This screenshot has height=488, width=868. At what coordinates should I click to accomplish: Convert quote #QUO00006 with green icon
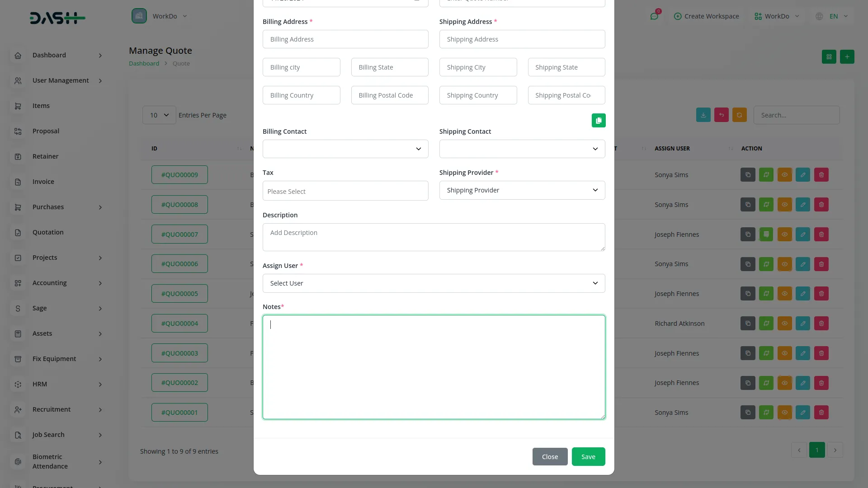click(x=766, y=264)
